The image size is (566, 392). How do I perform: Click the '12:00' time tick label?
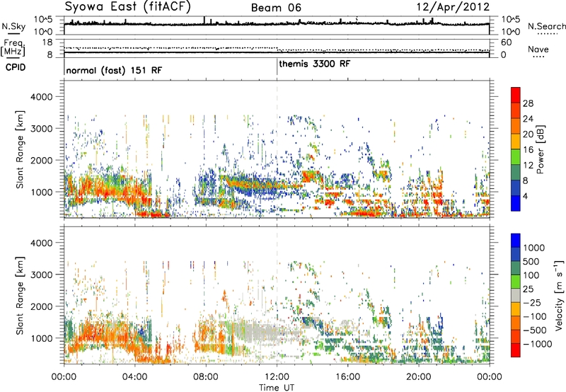277,377
